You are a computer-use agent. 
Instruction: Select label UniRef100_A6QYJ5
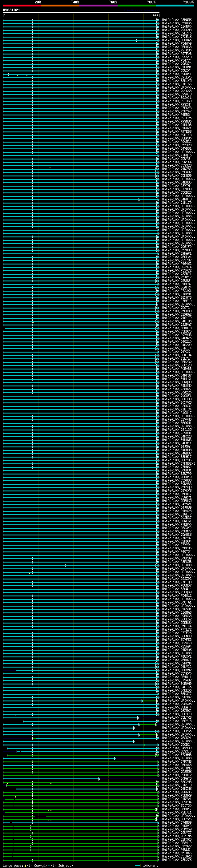pos(176,721)
